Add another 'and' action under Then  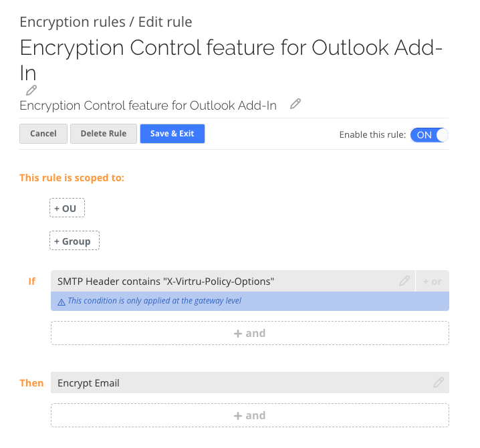[250, 415]
